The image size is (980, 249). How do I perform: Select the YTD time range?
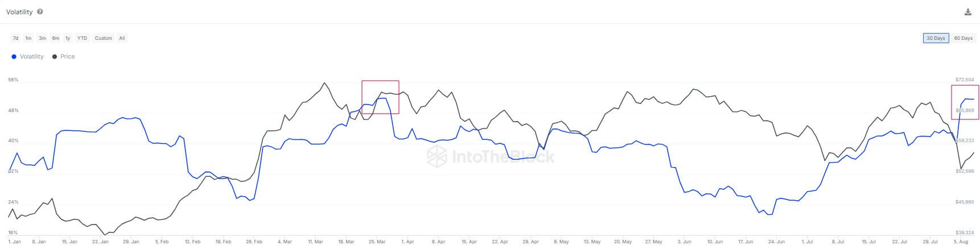point(82,38)
